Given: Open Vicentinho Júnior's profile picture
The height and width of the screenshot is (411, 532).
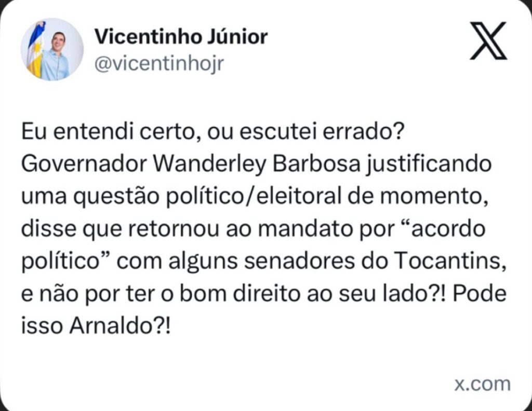Looking at the screenshot, I should tap(52, 49).
